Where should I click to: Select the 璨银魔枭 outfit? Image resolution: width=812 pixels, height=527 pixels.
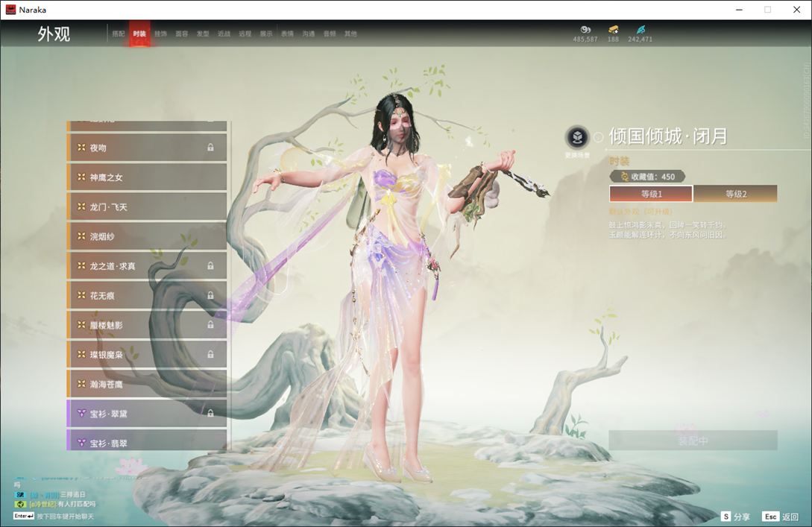pos(147,354)
